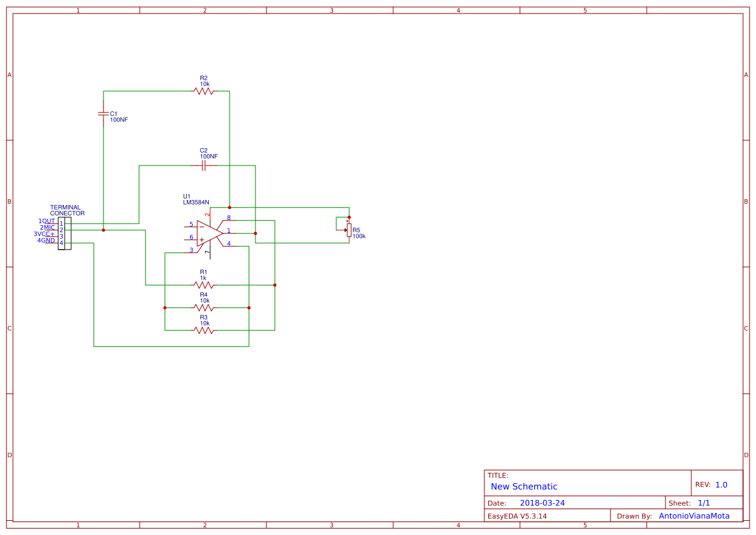Click the 4GND pin label
This screenshot has width=756, height=535.
47,240
